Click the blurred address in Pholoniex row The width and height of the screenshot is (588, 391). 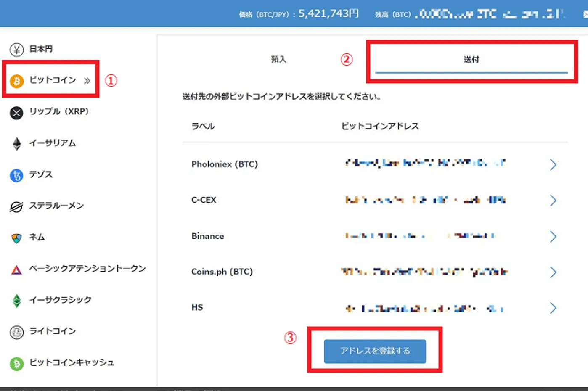[425, 163]
